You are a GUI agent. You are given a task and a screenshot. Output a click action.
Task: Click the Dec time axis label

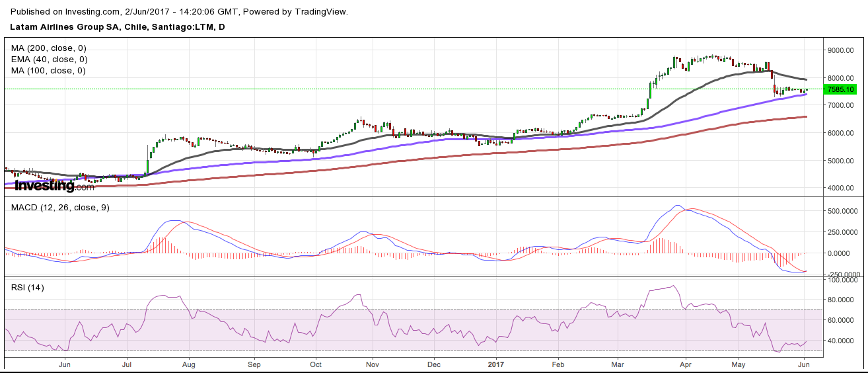(434, 364)
